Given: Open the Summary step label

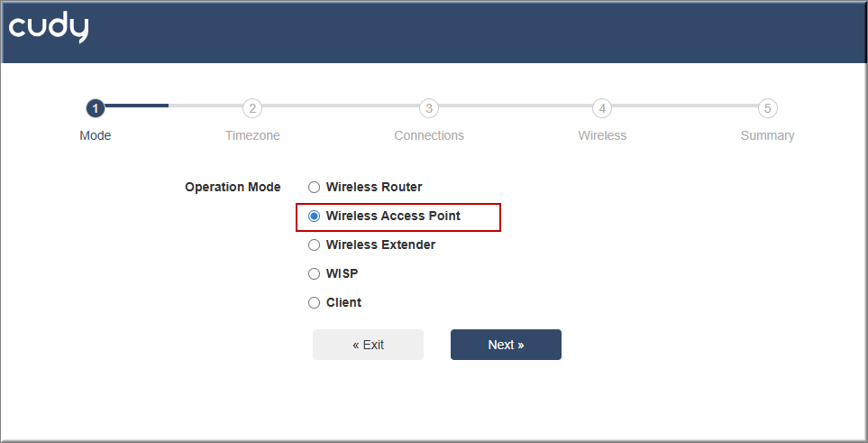Looking at the screenshot, I should coord(767,136).
